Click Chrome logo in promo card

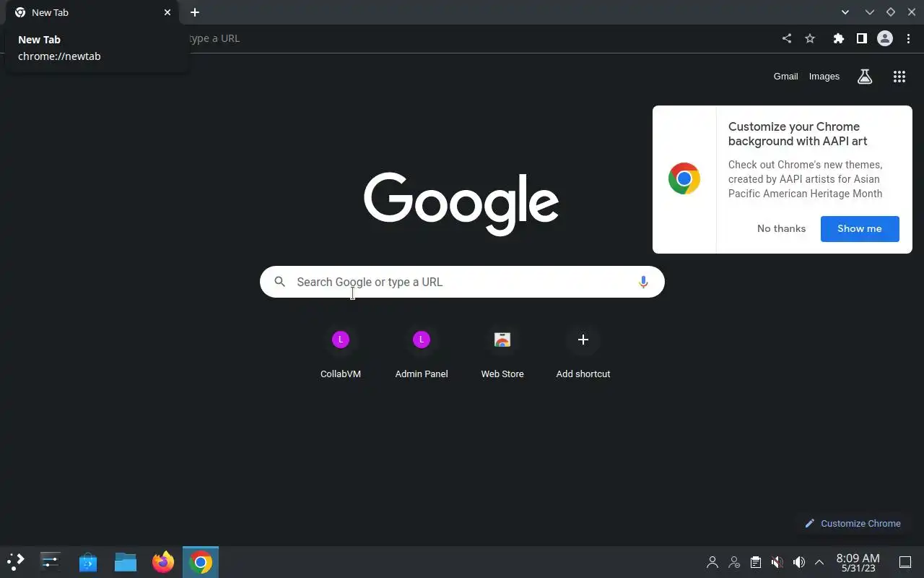click(x=684, y=178)
